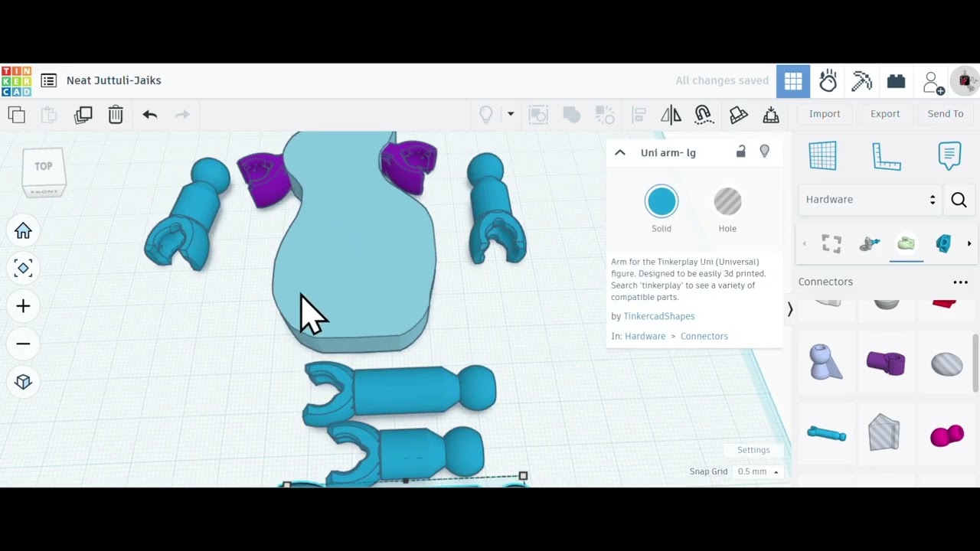Select the gray-and-blue hardware category tab

[x=870, y=244]
